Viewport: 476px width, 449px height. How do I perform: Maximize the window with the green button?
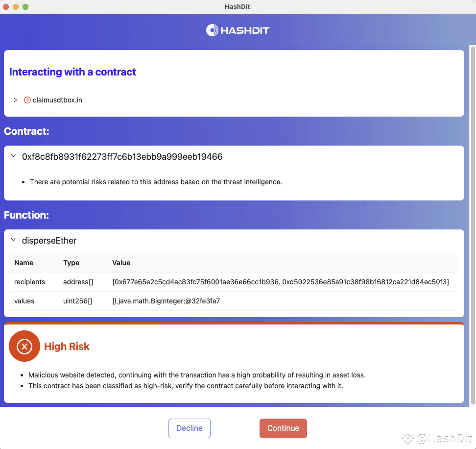pos(25,7)
